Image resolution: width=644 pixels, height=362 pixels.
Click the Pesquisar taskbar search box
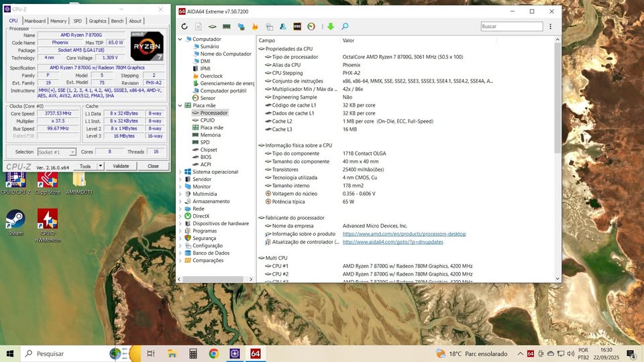(66, 353)
